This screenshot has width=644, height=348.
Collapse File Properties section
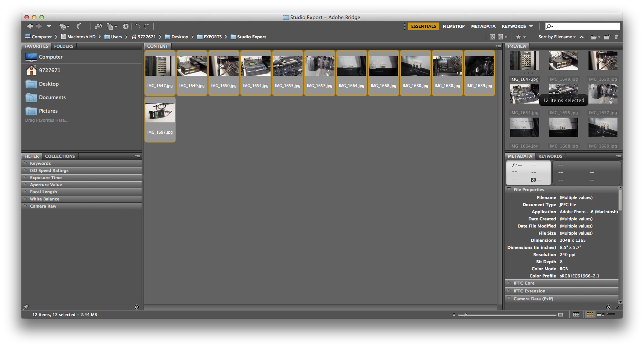pyautogui.click(x=562, y=190)
